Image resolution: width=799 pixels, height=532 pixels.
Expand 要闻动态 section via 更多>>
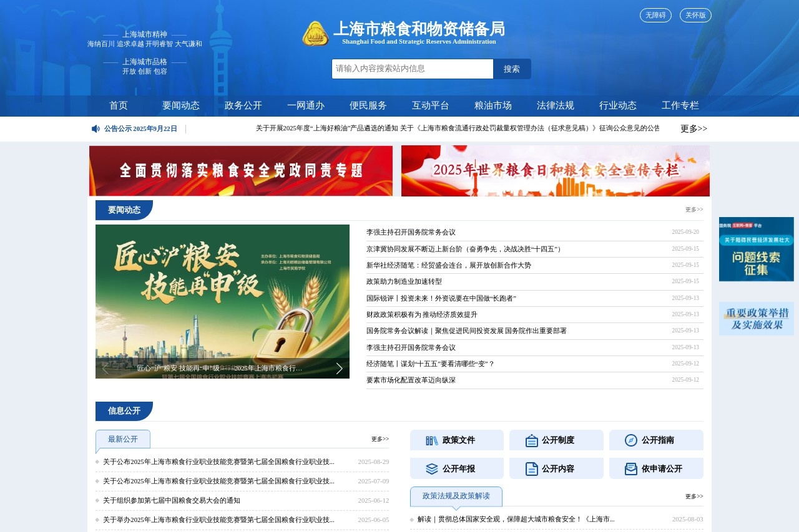[x=694, y=209]
